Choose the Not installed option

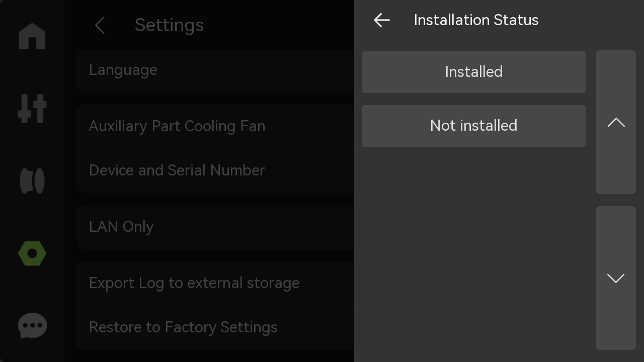pos(474,126)
